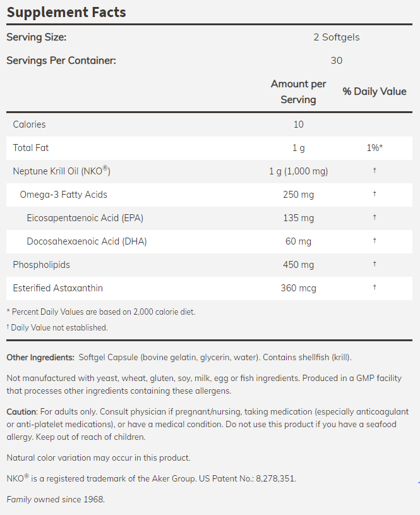Click the Total Fat row label

pos(30,148)
